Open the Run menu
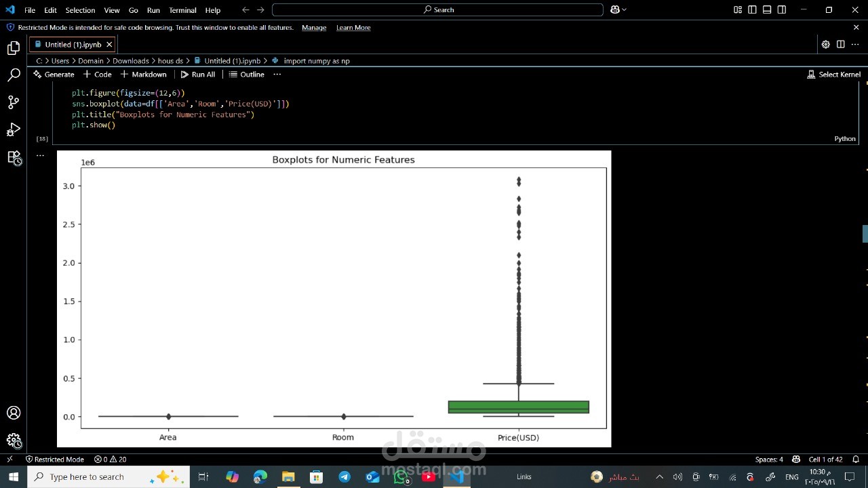Screen dimensions: 868x488 [x=153, y=10]
